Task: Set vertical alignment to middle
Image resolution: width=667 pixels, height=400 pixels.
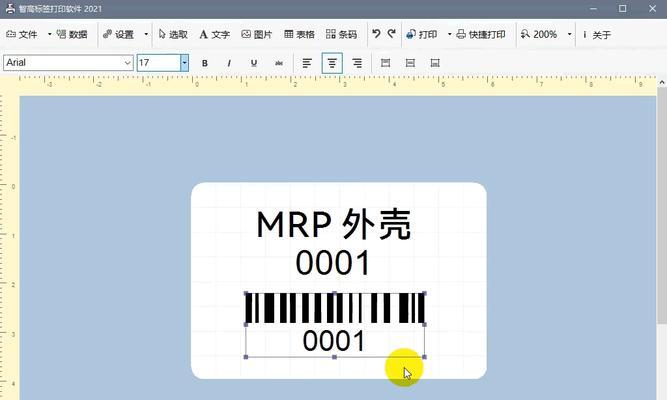Action: [x=410, y=63]
